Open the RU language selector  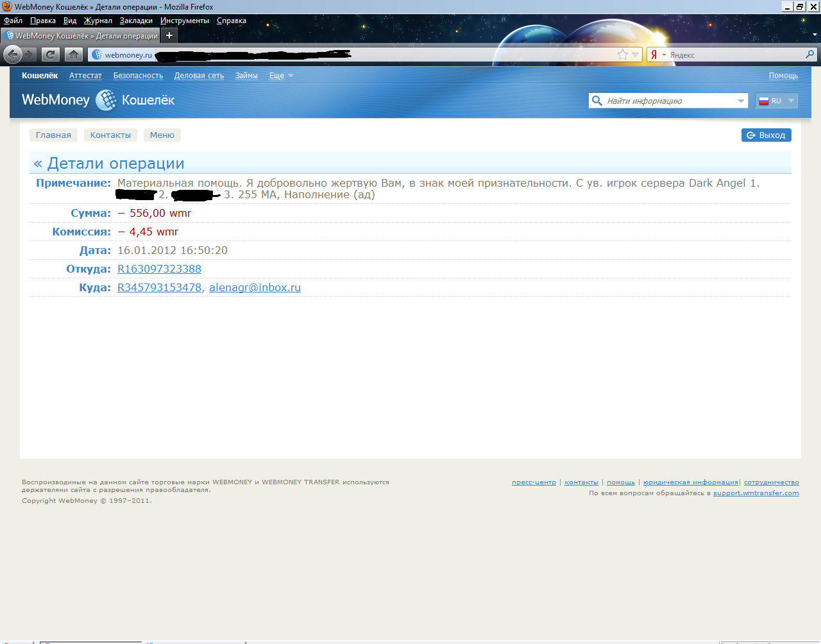click(777, 101)
